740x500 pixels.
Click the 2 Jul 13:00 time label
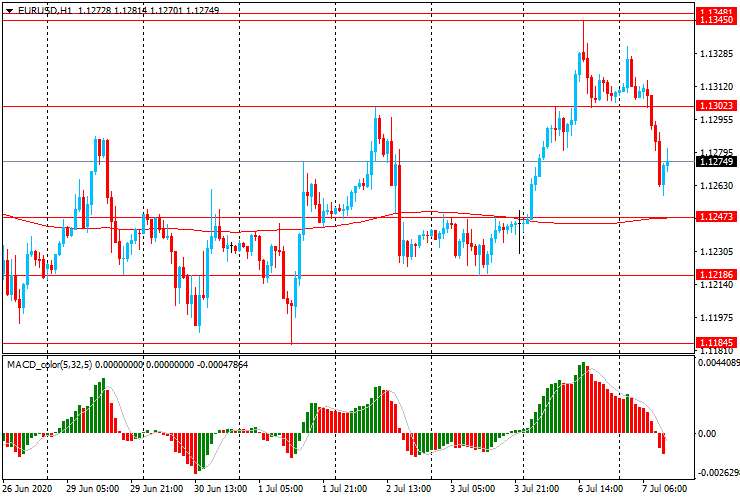tap(409, 488)
